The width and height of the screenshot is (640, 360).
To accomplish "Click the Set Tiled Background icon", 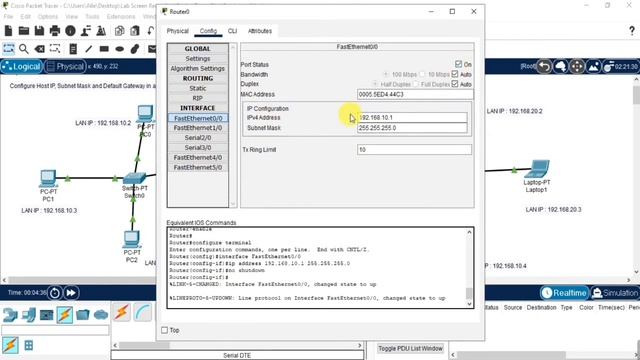I will pos(593,66).
